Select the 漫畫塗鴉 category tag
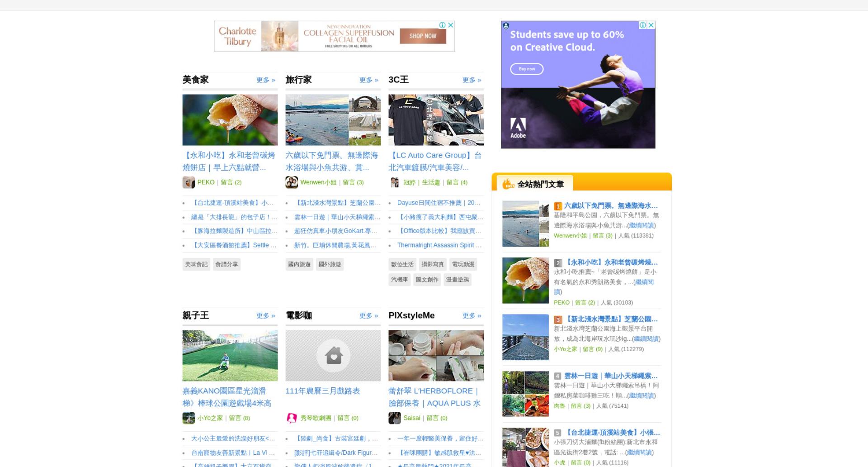This screenshot has height=467, width=868. (458, 280)
